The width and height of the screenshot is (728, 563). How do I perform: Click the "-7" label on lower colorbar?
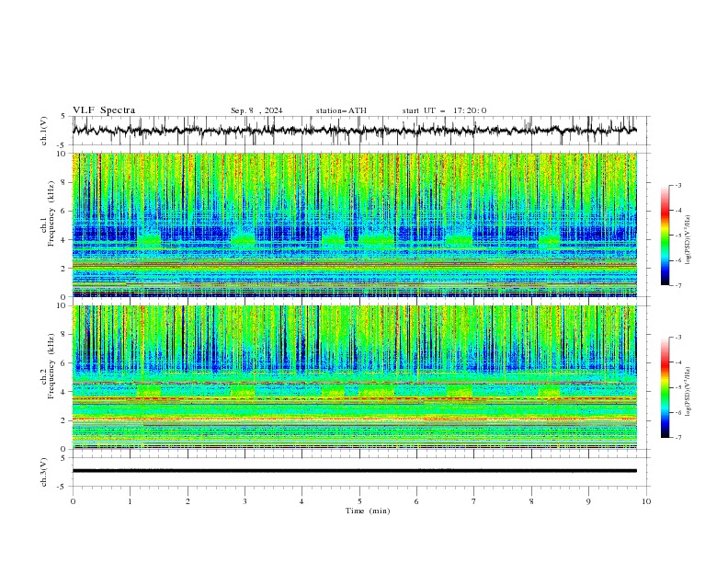point(677,437)
